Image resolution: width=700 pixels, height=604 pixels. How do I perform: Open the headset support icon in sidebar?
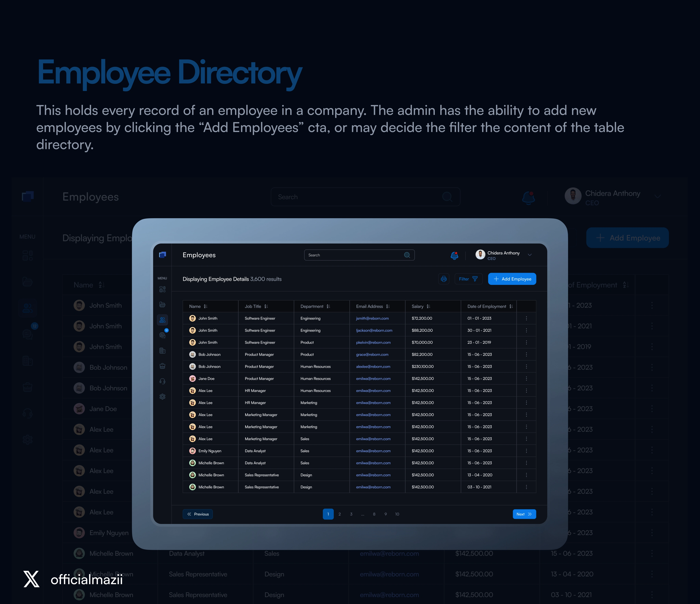162,381
